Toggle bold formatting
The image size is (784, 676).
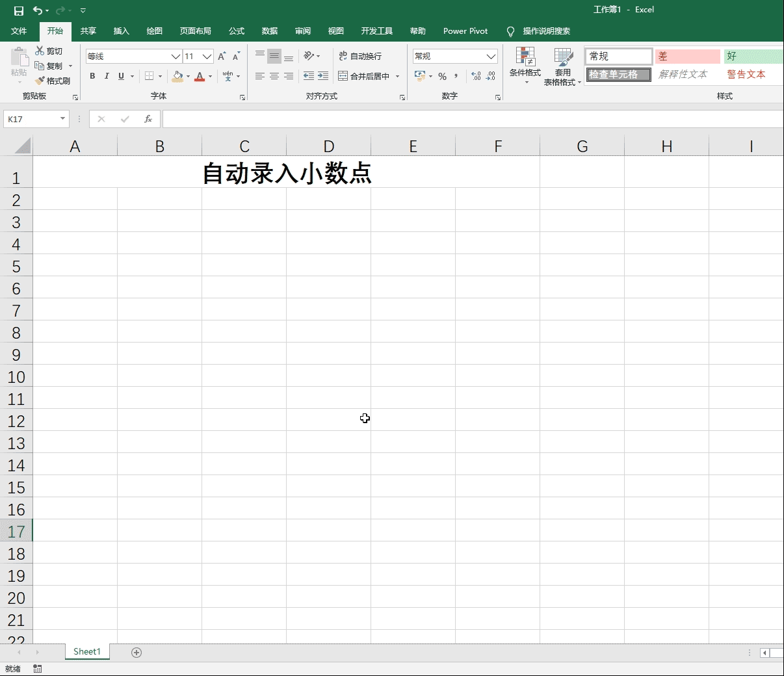coord(92,76)
